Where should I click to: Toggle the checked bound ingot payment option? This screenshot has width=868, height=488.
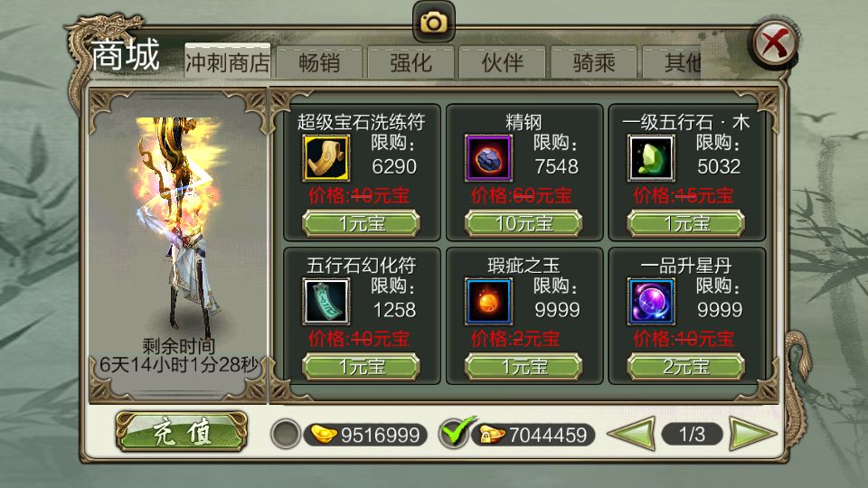455,433
